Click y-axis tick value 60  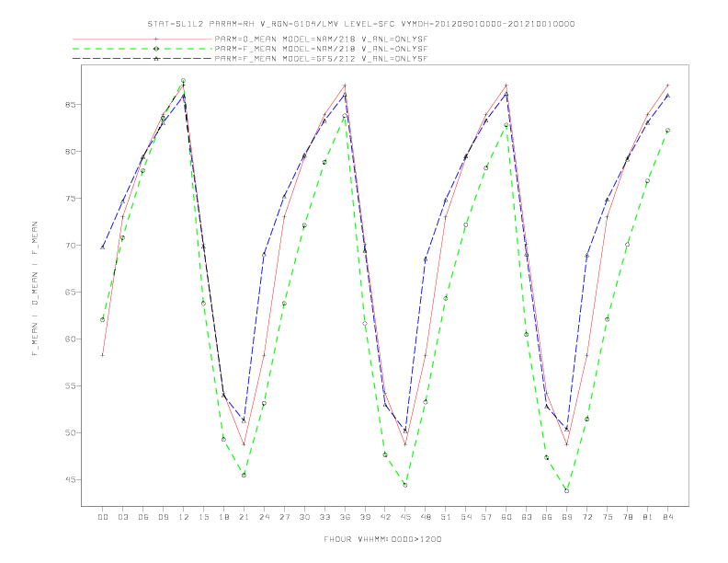71,339
